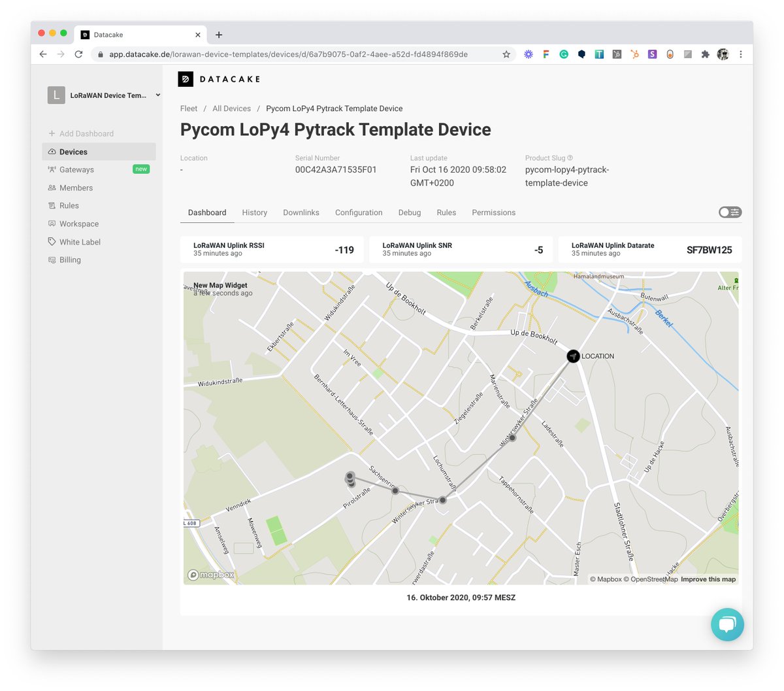This screenshot has height=691, width=784.
Task: Open the Rules section
Action: [x=71, y=205]
